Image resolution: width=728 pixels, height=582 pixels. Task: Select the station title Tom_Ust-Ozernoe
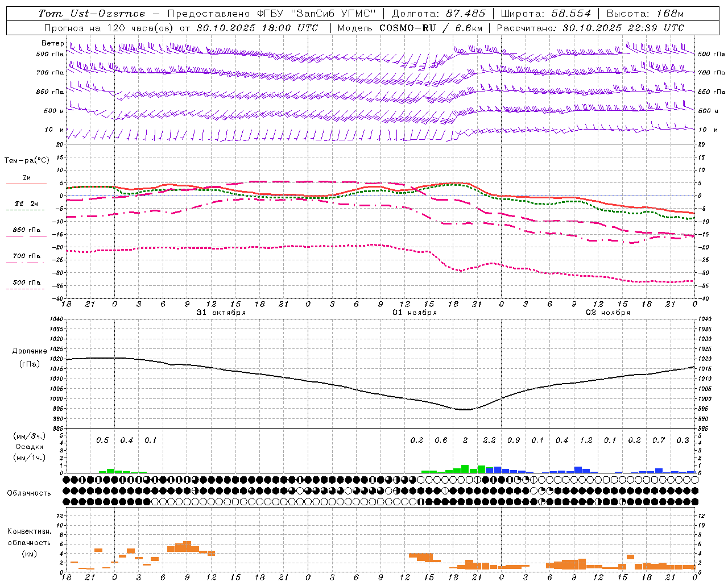[x=92, y=14]
